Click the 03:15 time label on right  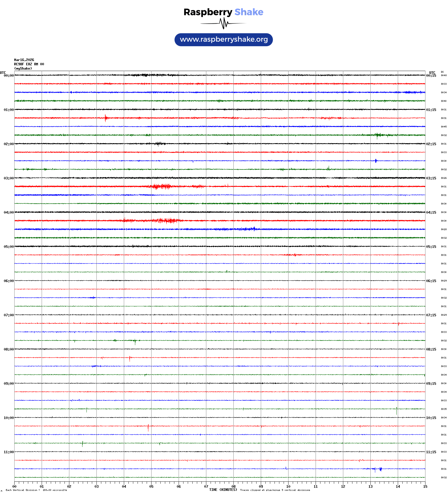[x=431, y=178]
